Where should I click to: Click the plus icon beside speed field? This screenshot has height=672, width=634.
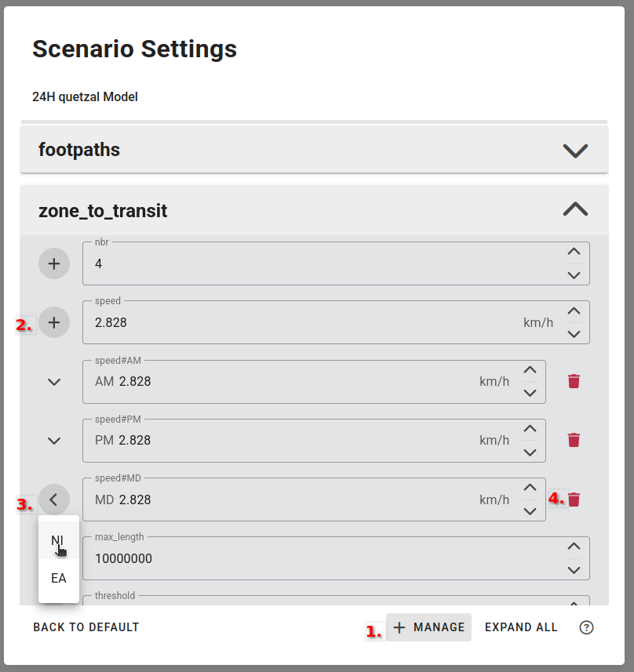point(54,322)
